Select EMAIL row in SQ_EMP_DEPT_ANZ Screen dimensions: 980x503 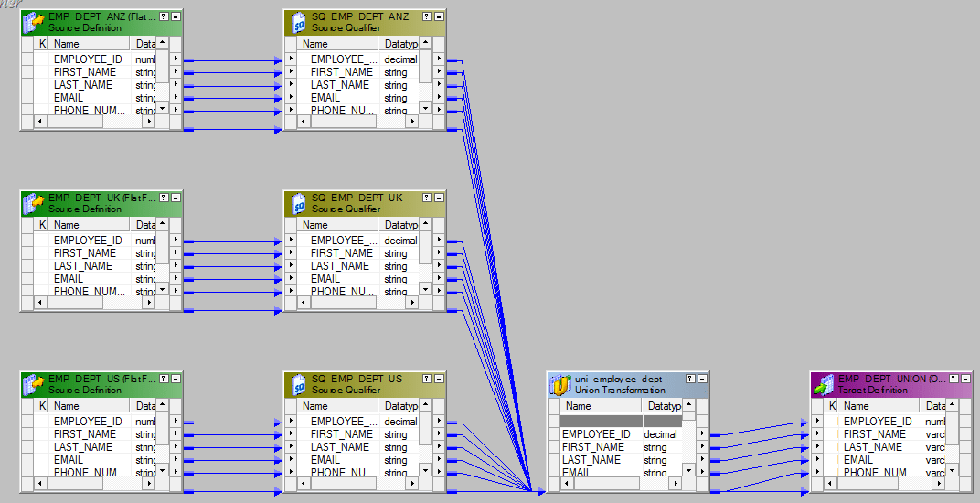pyautogui.click(x=358, y=98)
